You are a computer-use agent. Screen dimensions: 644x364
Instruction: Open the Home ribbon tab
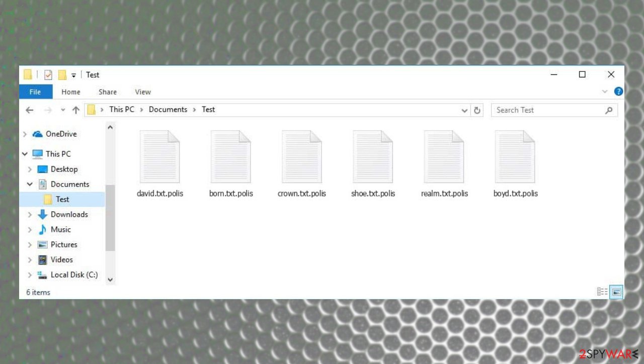click(71, 92)
